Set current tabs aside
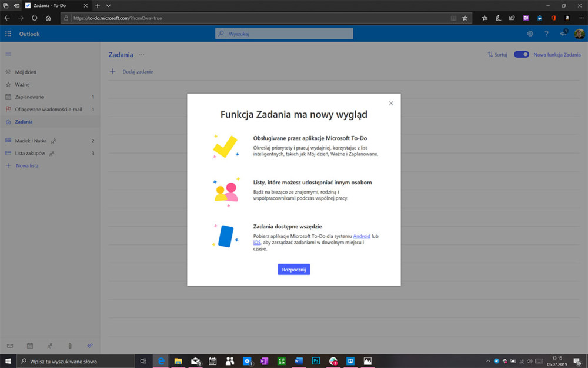 16,6
